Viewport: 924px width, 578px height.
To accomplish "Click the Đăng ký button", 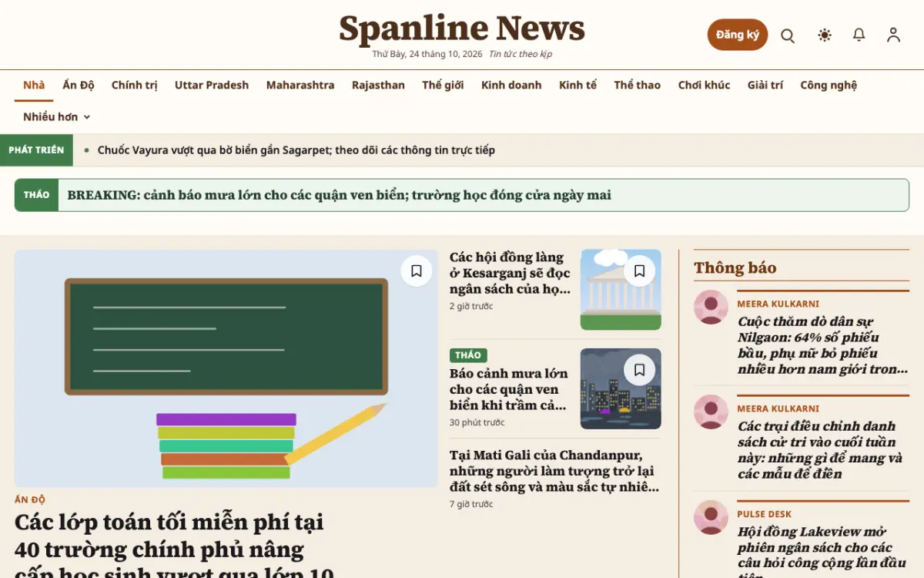I will pyautogui.click(x=738, y=35).
